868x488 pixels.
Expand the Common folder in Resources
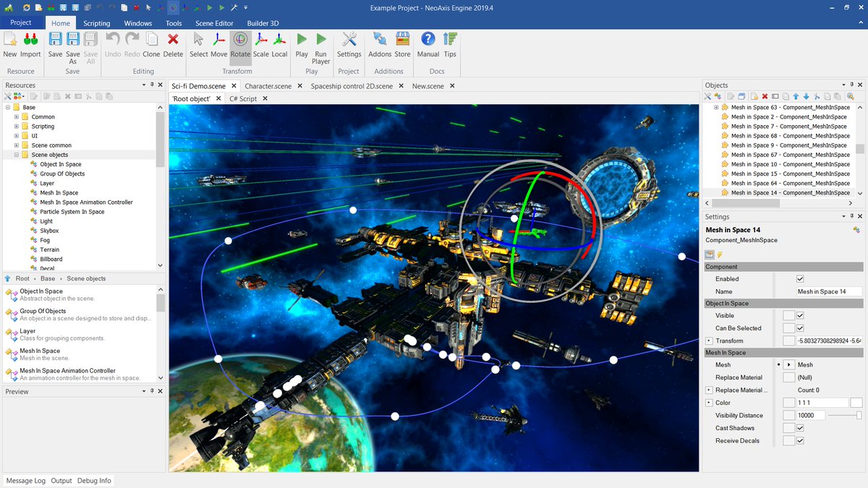click(16, 116)
